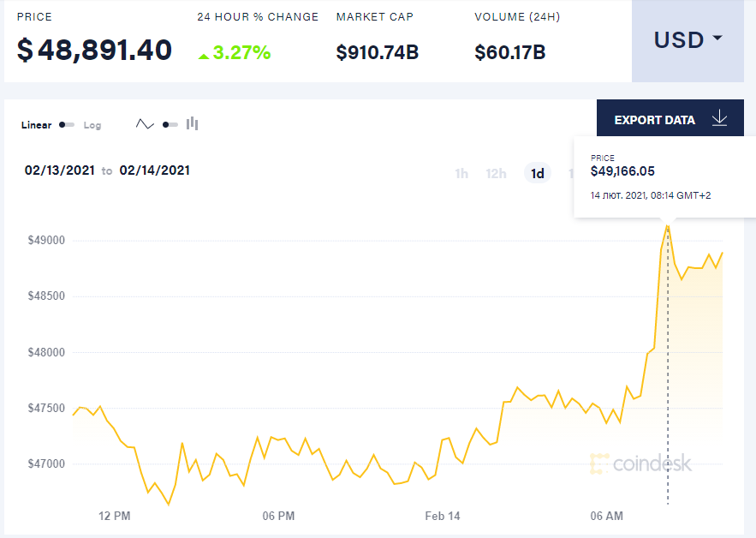The height and width of the screenshot is (538, 756).
Task: Select the Linear scale label
Action: click(36, 125)
